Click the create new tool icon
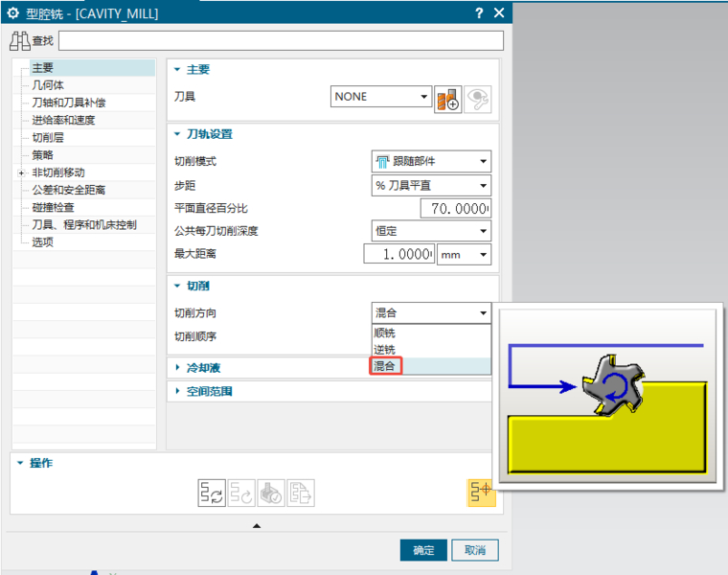Screen dimensions: 728x575 pyautogui.click(x=448, y=99)
